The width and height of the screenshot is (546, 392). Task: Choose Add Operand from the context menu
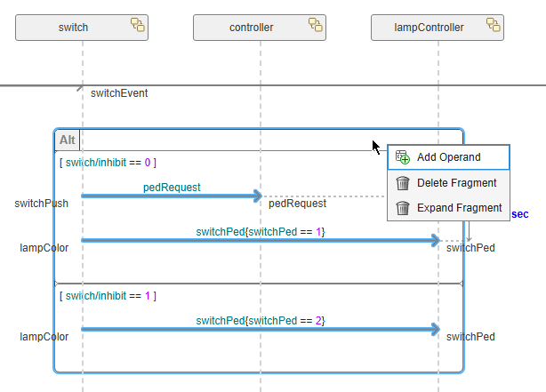448,157
